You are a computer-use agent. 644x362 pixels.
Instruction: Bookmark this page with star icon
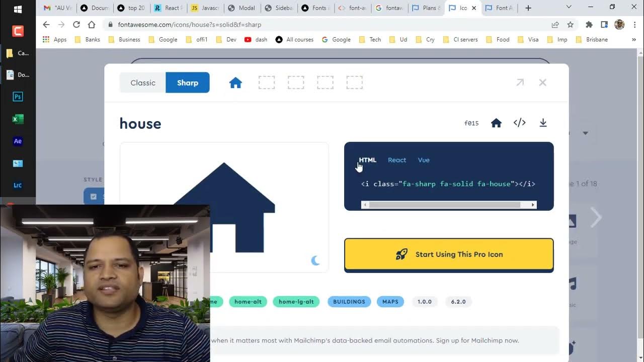(x=570, y=24)
